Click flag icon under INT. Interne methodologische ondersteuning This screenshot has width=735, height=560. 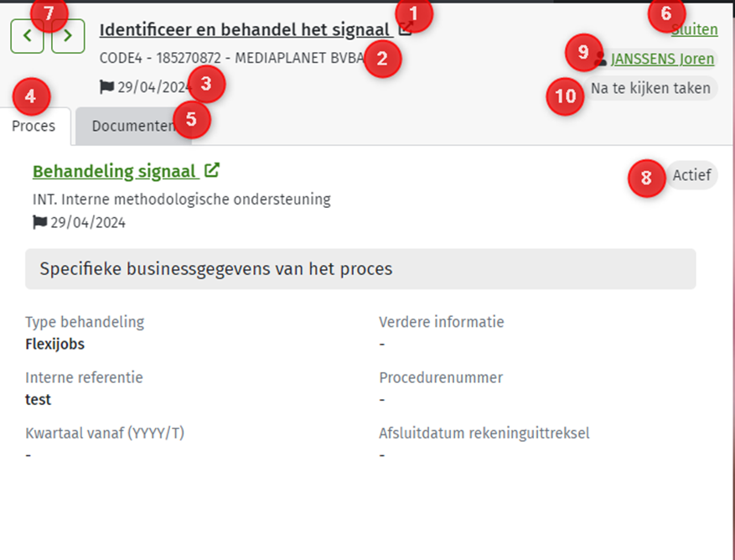[40, 222]
